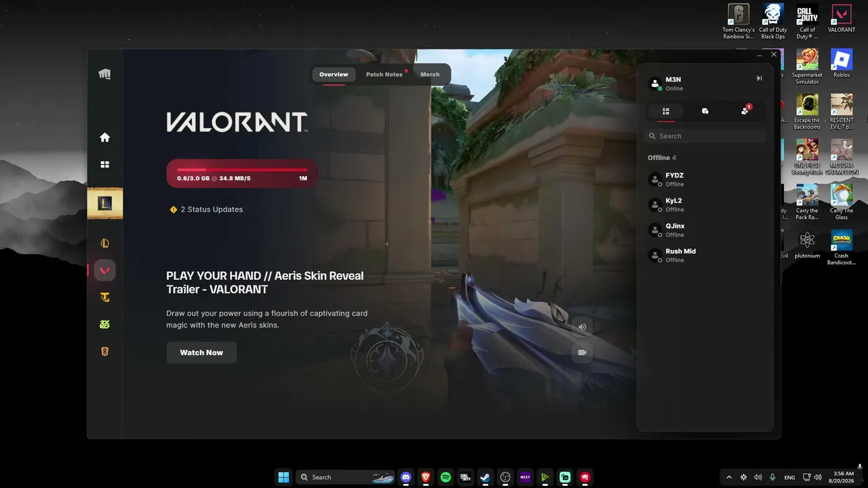
Task: Switch to the Merch tab
Action: point(430,75)
